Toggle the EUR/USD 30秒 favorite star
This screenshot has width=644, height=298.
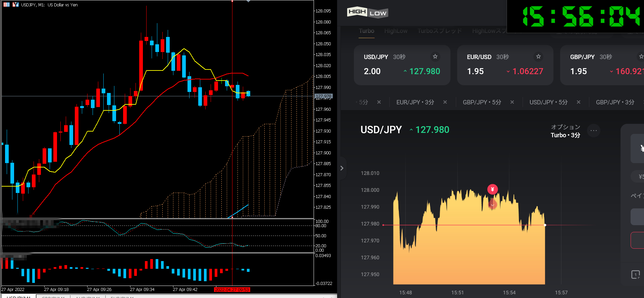538,56
